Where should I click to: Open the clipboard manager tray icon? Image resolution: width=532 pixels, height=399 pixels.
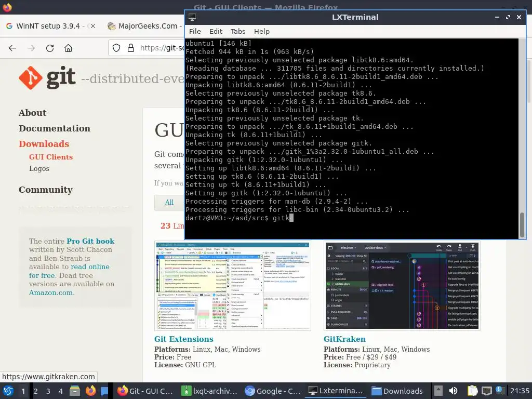(472, 391)
